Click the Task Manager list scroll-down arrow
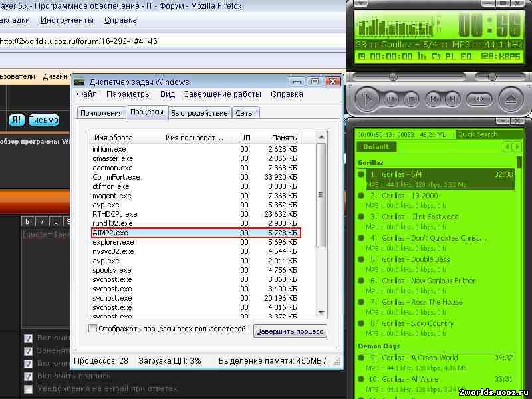This screenshot has height=399, width=532. pos(321,312)
